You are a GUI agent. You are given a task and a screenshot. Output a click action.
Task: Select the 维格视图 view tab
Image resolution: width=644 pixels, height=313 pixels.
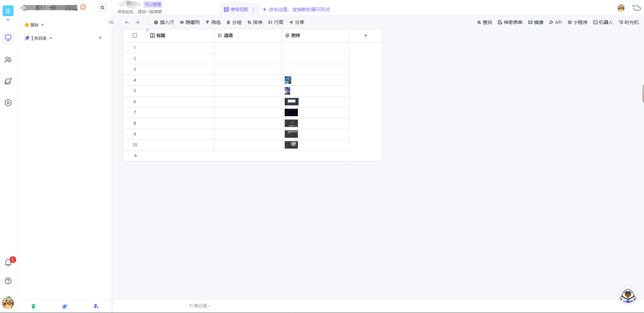[236, 9]
